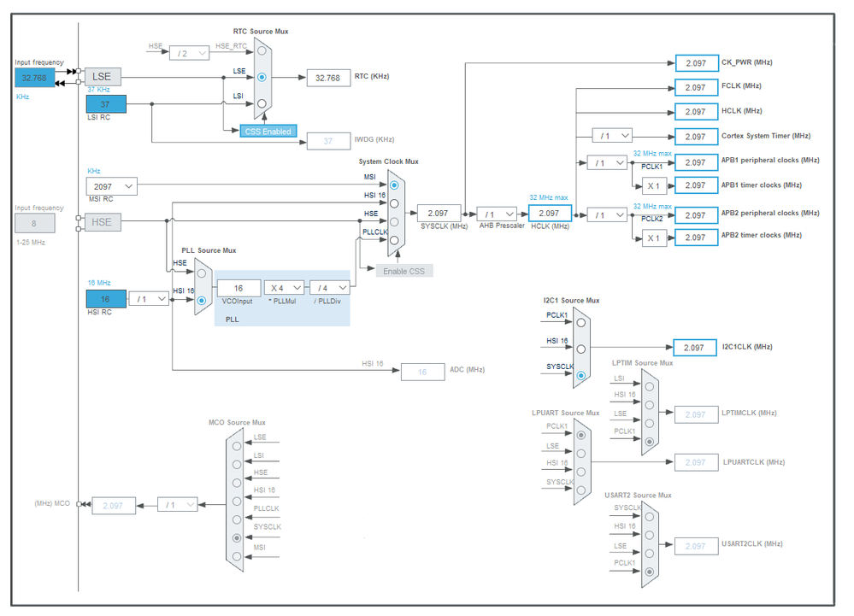Screen dimensions: 854x616
Task: Select PLLCLK on System Clock Mux
Action: [394, 240]
